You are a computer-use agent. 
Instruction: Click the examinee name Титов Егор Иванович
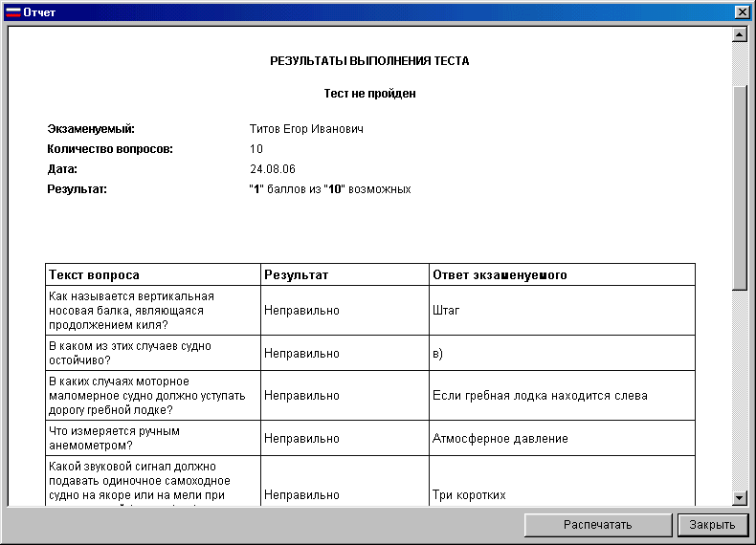click(306, 129)
